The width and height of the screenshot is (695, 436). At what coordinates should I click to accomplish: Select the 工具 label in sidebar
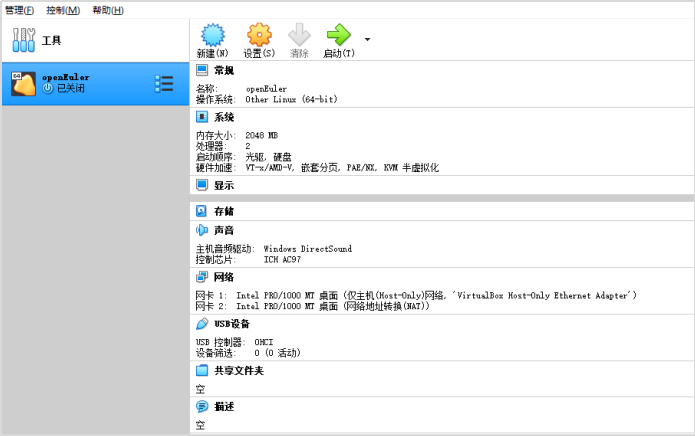[51, 41]
